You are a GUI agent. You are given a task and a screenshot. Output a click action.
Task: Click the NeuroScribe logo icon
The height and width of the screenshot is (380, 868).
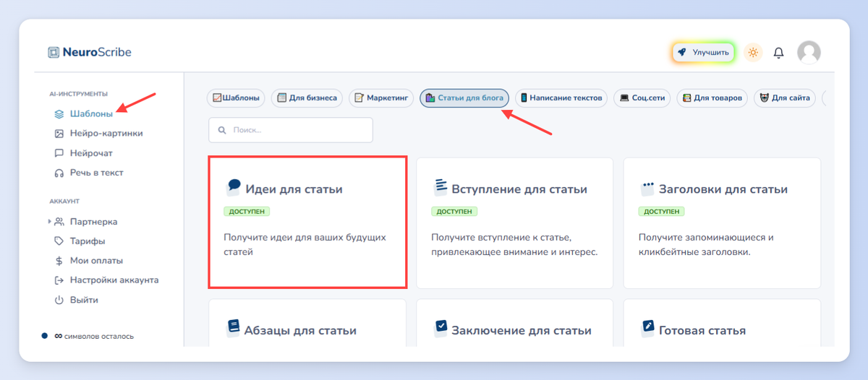tap(54, 52)
